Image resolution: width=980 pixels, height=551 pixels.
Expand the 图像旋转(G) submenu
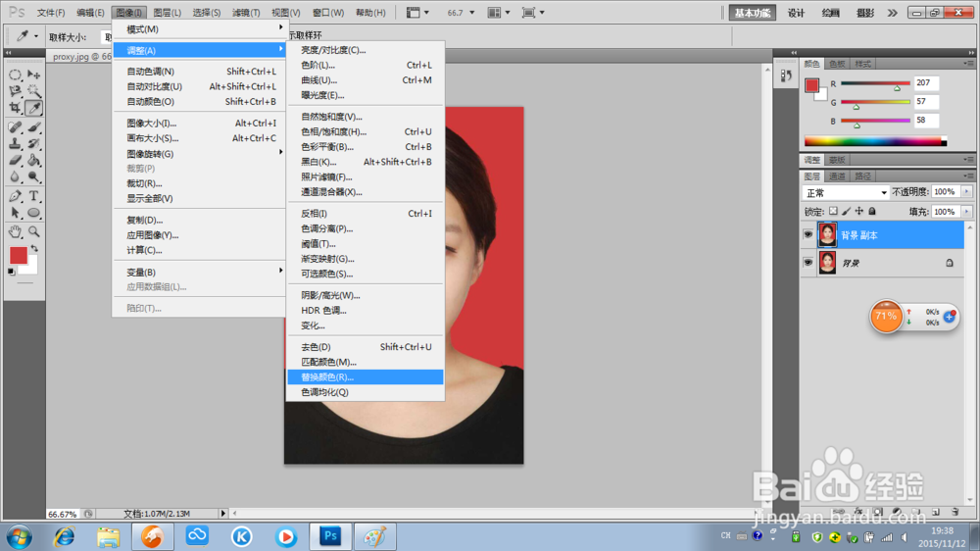(x=199, y=153)
